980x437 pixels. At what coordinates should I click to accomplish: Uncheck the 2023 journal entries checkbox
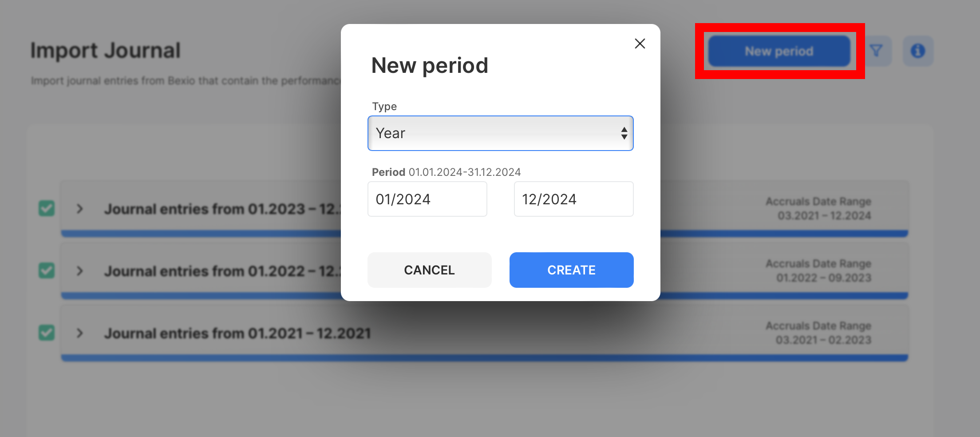tap(47, 208)
